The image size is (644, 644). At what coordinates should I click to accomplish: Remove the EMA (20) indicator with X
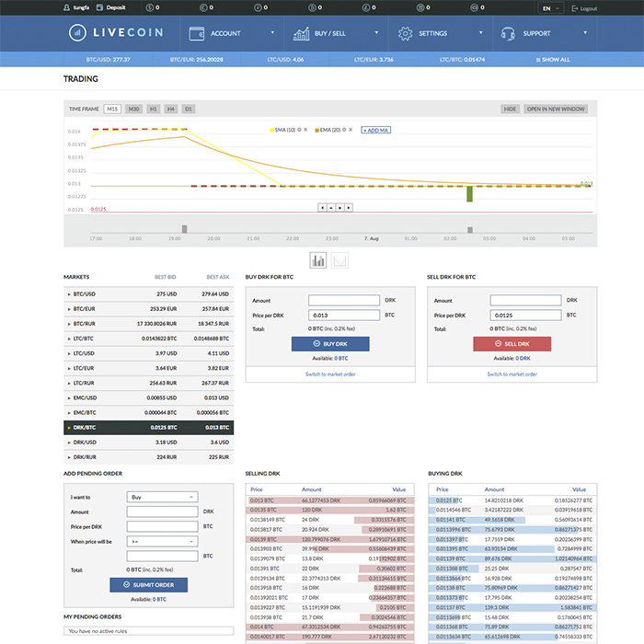(x=351, y=130)
